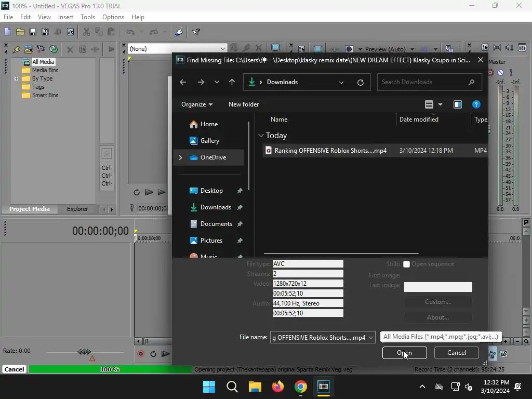Click the file list horizontal scrollbar
The width and height of the screenshot is (532, 399).
341,254
